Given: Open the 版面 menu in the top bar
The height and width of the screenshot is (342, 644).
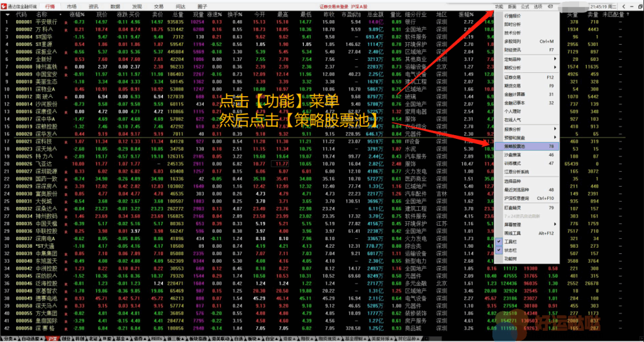Looking at the screenshot, I should pos(512,6).
